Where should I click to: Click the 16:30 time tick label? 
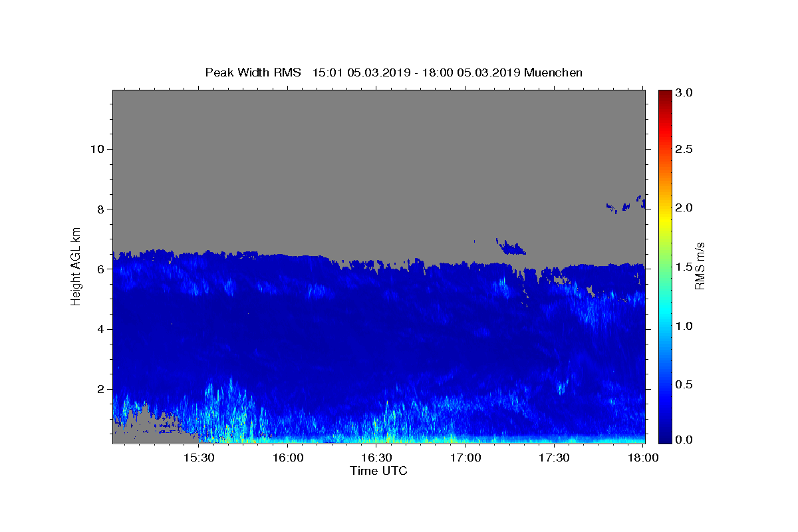[x=376, y=458]
